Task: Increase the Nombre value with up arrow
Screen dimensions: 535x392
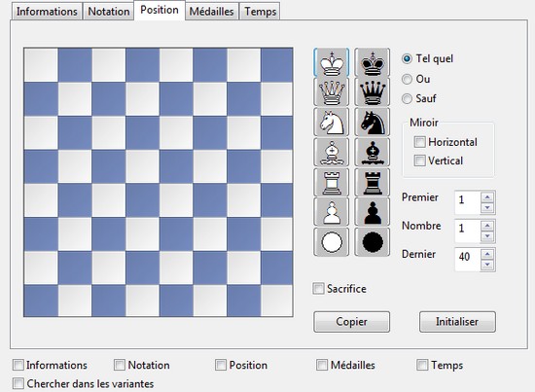Action: point(487,226)
